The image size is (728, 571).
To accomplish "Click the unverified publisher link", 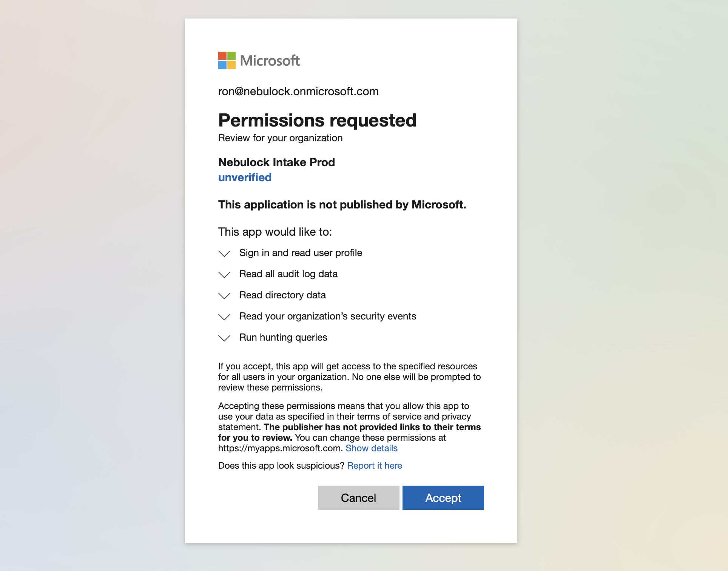I will [x=245, y=177].
